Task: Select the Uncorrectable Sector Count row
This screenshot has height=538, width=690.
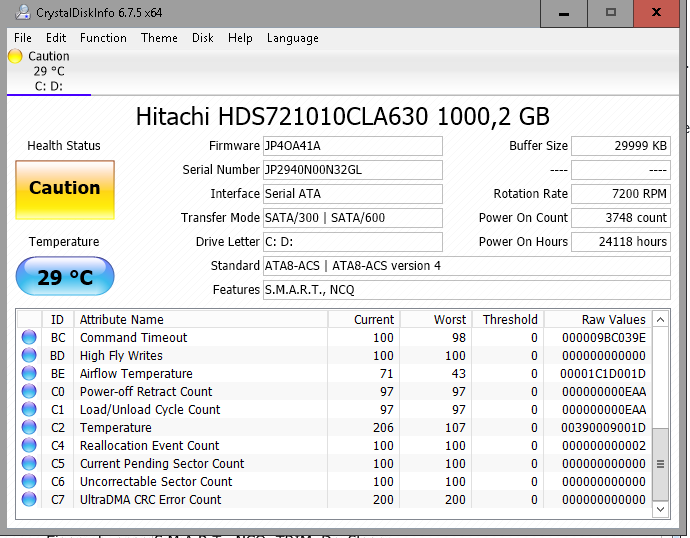Action: point(334,482)
